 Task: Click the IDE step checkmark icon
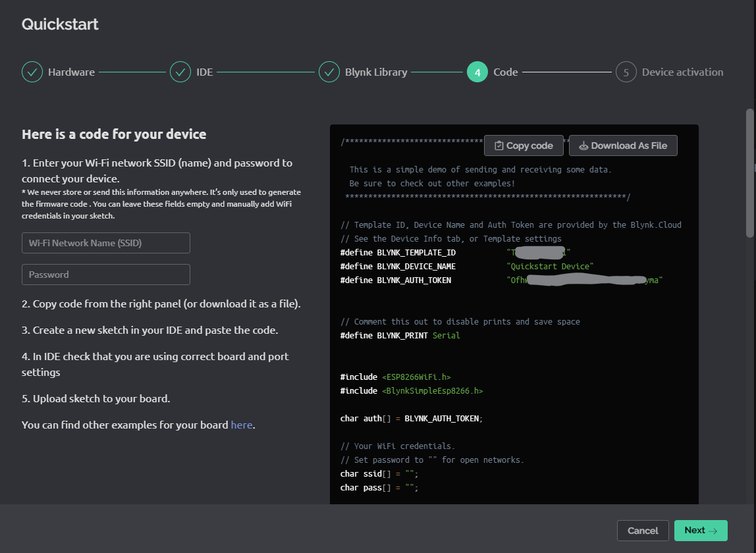tap(180, 72)
